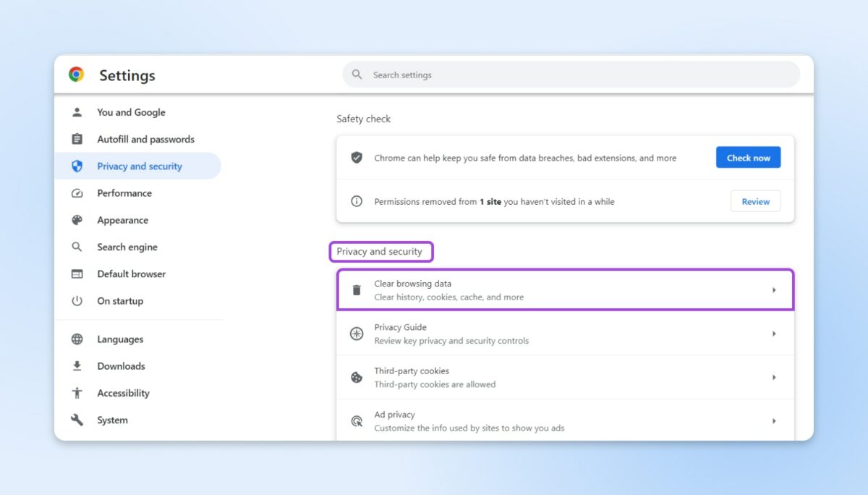This screenshot has height=495, width=868.
Task: Go to On startup settings
Action: click(120, 301)
